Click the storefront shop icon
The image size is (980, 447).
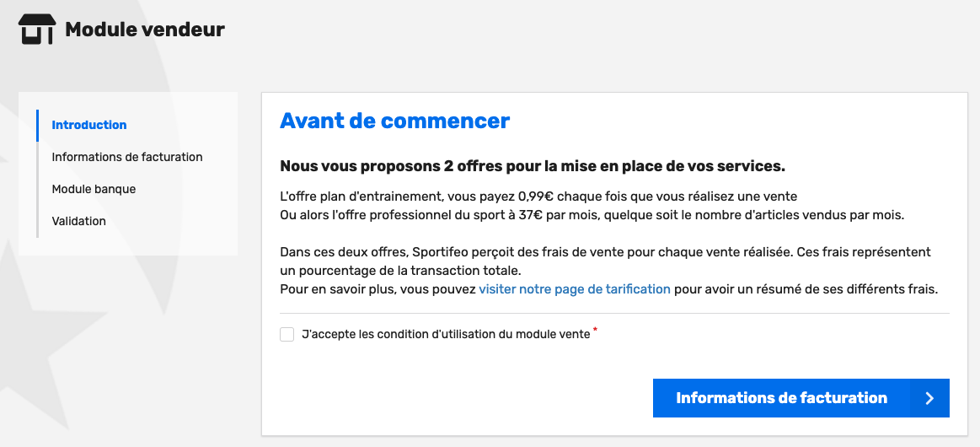coord(37,30)
